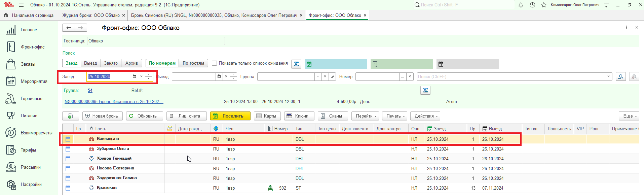Select the Выезд filter toggle
644x195 pixels.
click(90, 63)
